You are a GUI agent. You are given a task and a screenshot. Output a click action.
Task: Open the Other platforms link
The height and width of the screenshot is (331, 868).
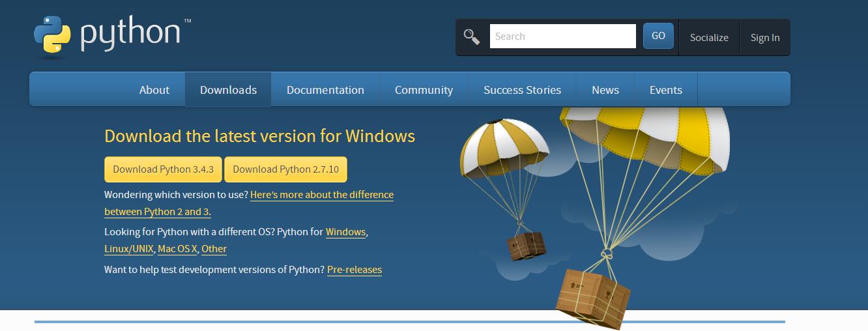[214, 249]
